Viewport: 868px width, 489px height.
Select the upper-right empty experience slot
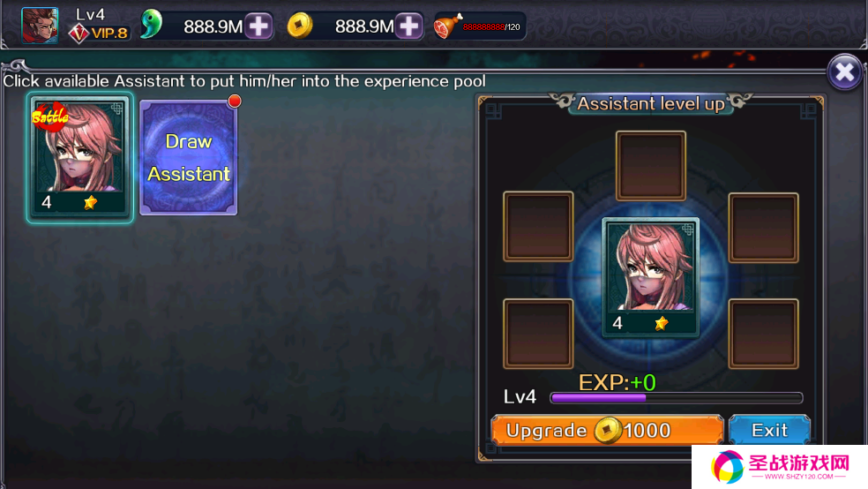[763, 228]
